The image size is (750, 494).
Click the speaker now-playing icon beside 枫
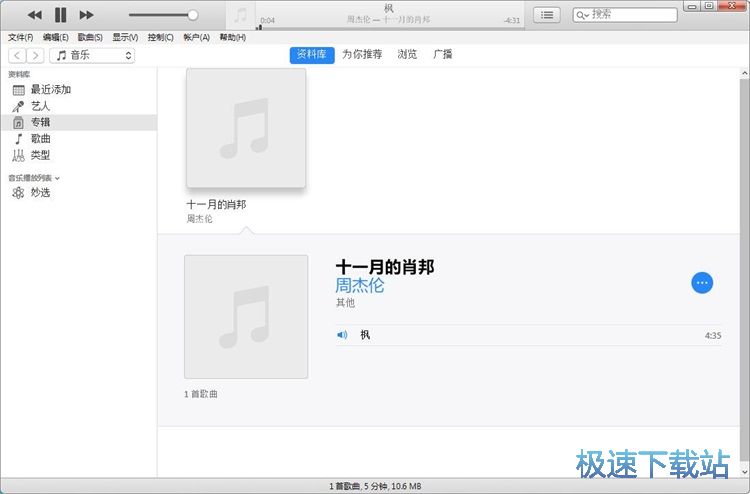click(x=342, y=335)
